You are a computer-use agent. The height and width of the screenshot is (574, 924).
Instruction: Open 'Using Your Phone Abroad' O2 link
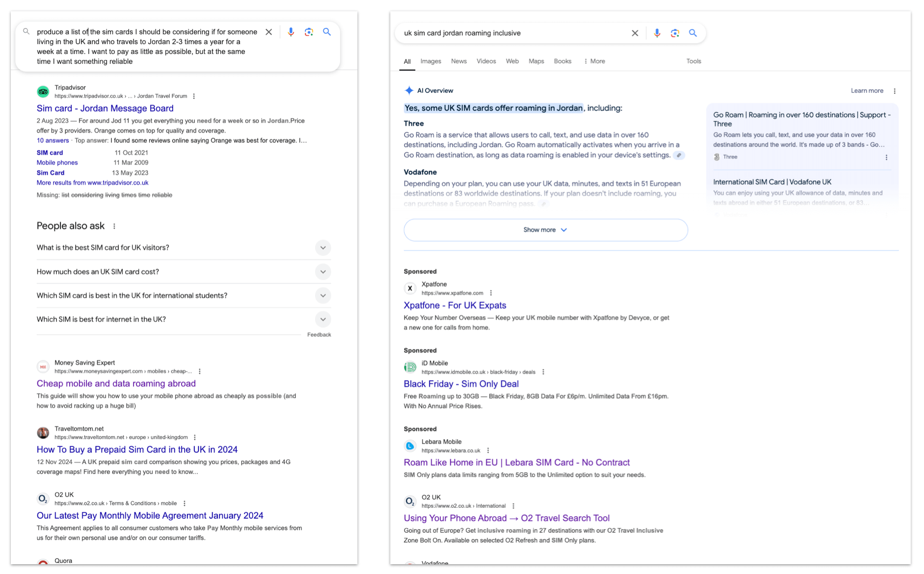507,518
